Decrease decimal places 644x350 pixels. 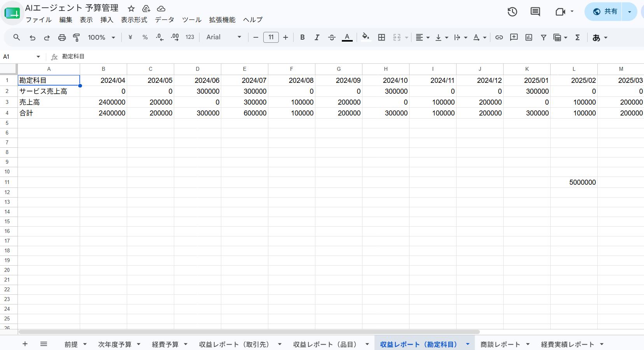pyautogui.click(x=160, y=37)
